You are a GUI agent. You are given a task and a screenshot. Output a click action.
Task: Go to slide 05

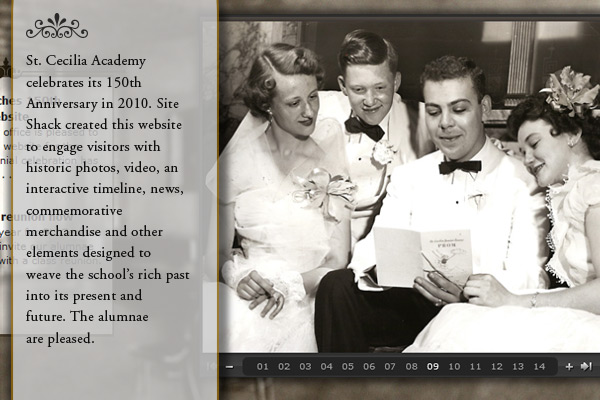[347, 367]
